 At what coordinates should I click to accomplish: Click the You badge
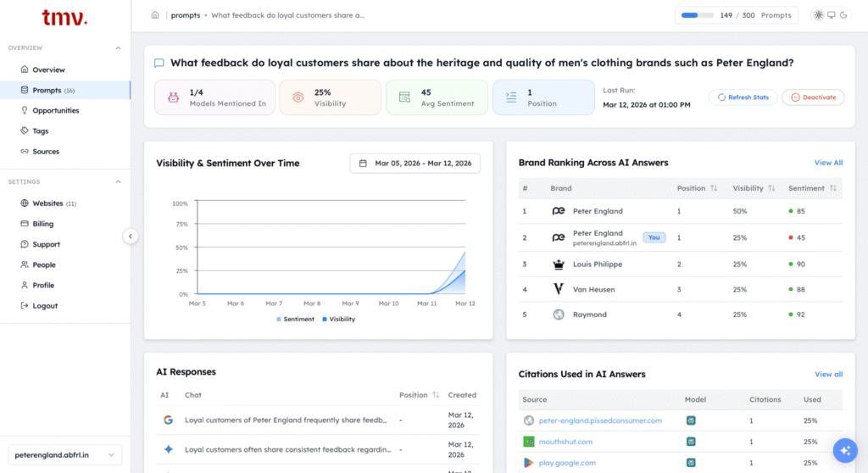point(654,237)
